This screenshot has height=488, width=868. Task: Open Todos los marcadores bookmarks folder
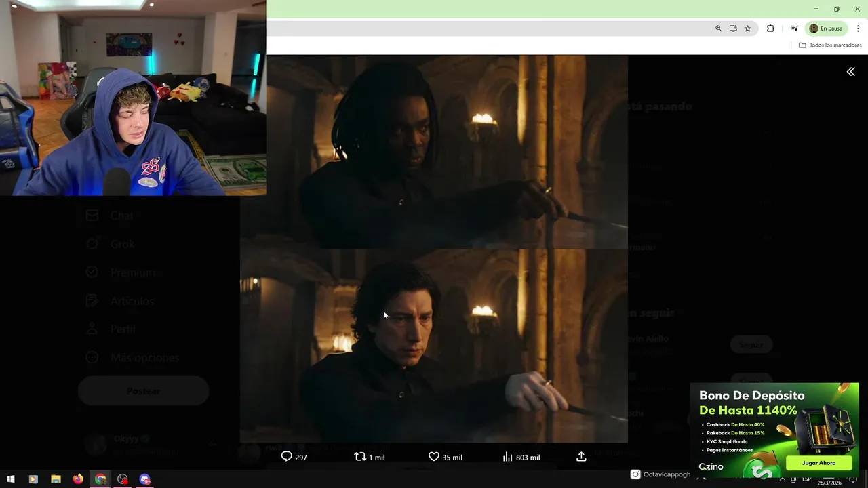[x=830, y=45]
